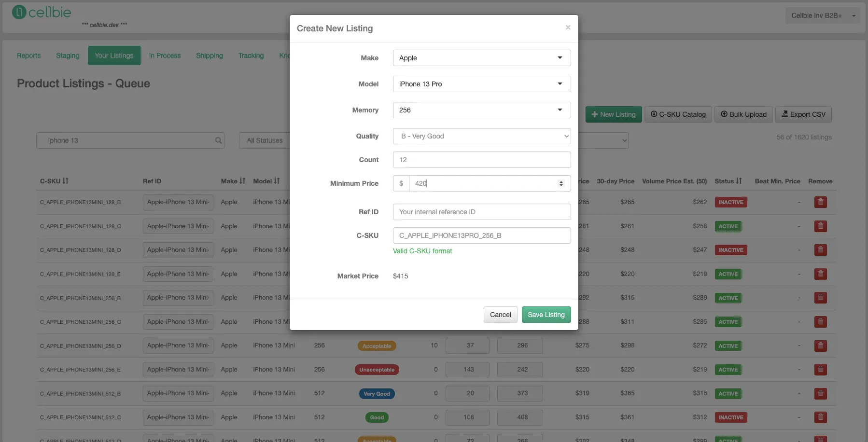Screen dimensions: 868x442
Task: Remove listing C_APPLE_IPHONE13MINI_256_C
Action: pyautogui.click(x=820, y=322)
